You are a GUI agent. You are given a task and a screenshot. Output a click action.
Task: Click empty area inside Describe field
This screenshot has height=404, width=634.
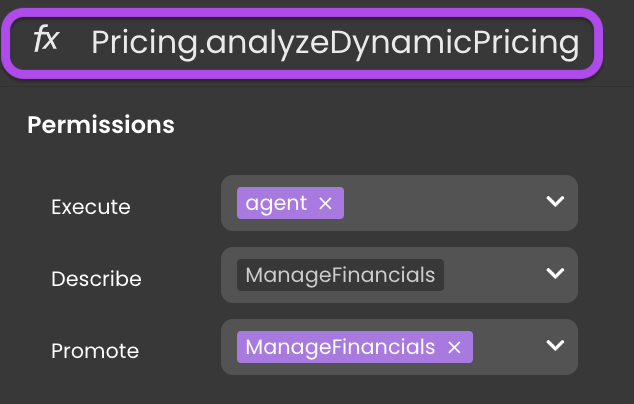[493, 275]
